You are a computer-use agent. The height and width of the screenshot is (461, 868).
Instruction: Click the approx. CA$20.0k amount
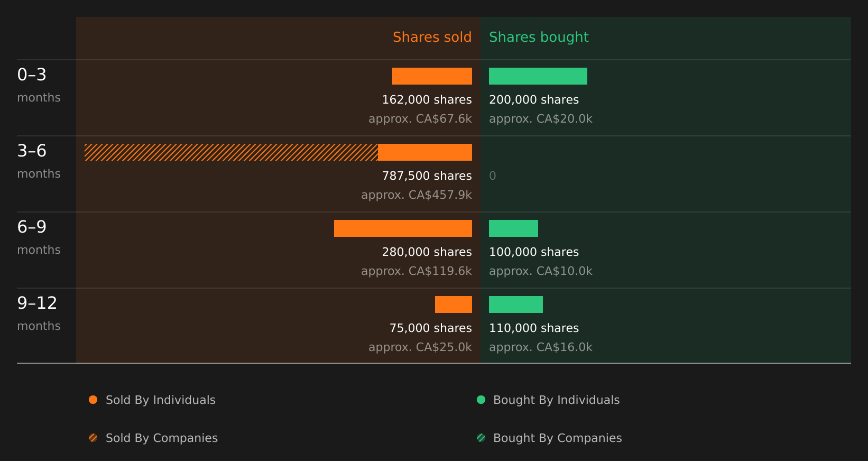(541, 119)
